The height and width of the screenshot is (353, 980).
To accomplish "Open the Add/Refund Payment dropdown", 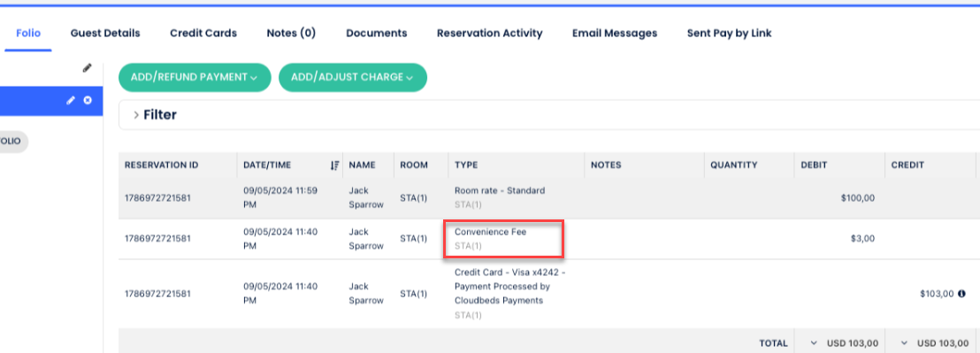I will click(x=195, y=78).
